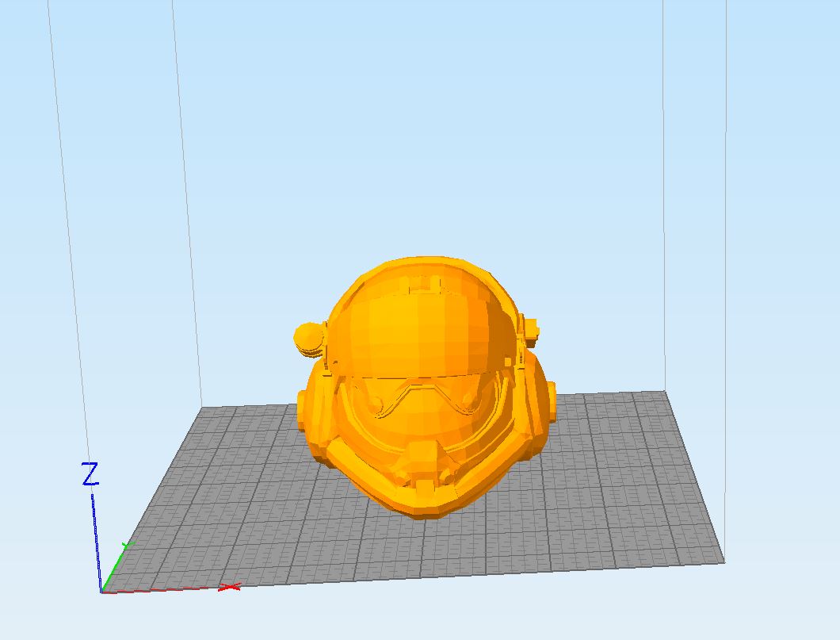The image size is (840, 640).
Task: Click the red X axis line
Action: 166,591
